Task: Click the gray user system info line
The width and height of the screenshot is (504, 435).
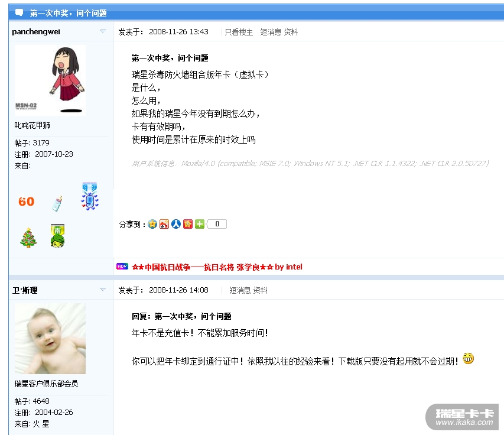Action: pyautogui.click(x=310, y=164)
